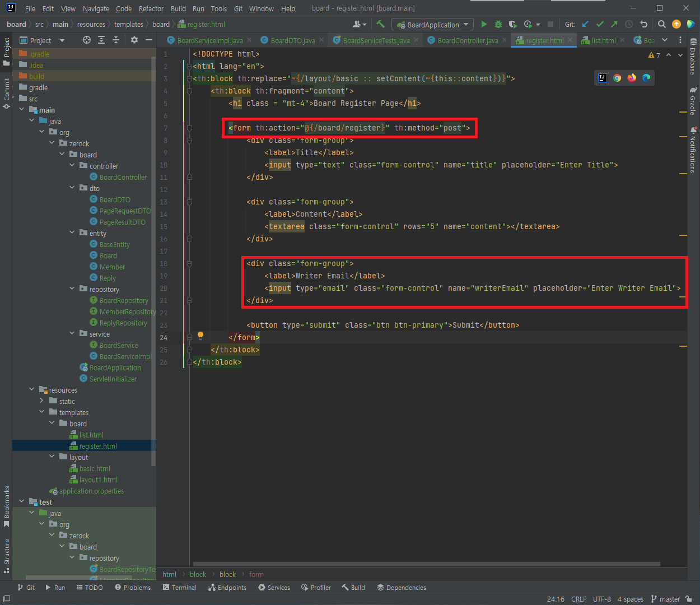Expand all icon in Project panel
The height and width of the screenshot is (605, 700).
(x=101, y=40)
